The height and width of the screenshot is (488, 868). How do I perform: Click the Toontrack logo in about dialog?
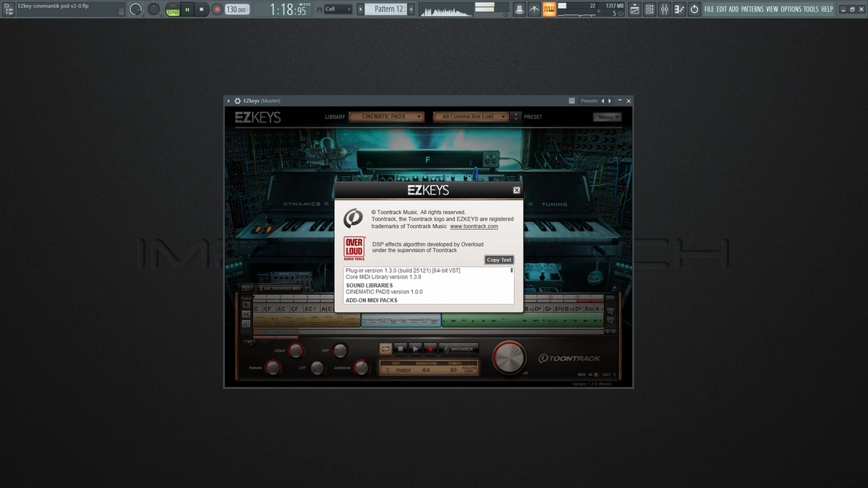353,218
